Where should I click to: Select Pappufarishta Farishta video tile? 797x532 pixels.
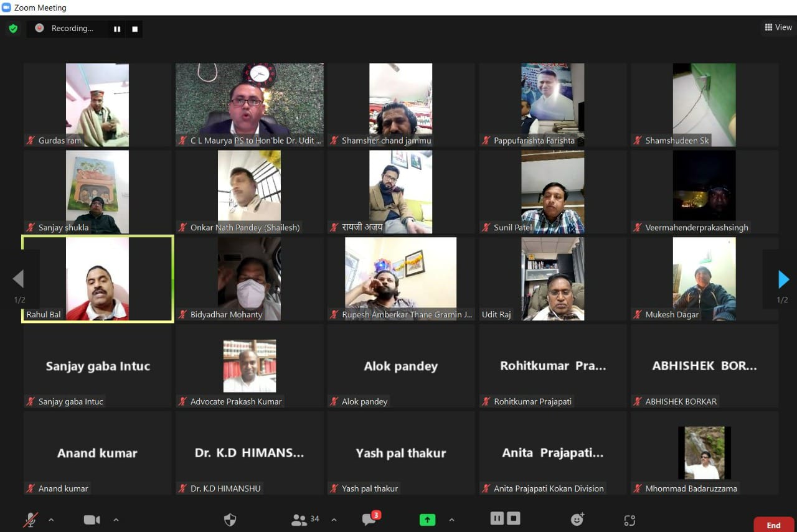[553, 105]
